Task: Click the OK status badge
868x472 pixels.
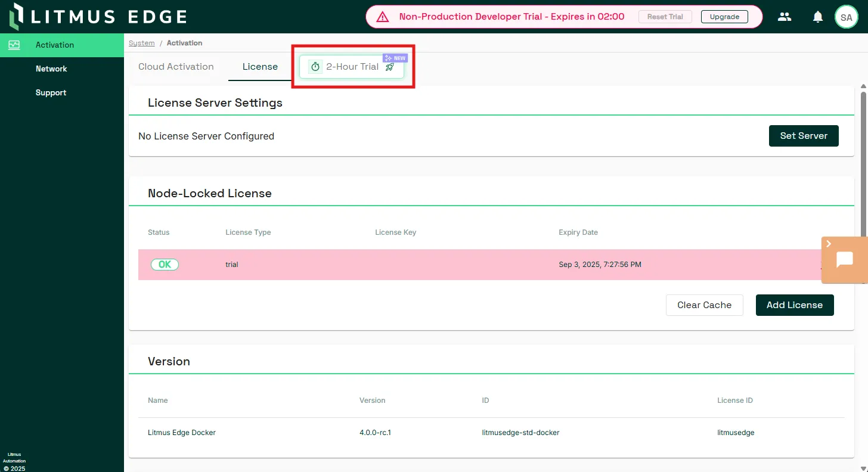Action: pyautogui.click(x=165, y=265)
